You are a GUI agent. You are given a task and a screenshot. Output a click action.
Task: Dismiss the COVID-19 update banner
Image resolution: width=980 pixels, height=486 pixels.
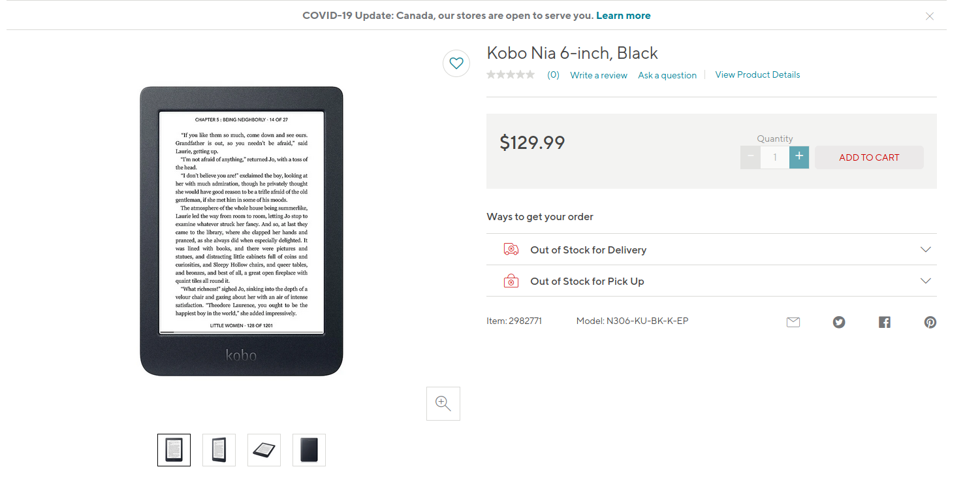pos(930,16)
